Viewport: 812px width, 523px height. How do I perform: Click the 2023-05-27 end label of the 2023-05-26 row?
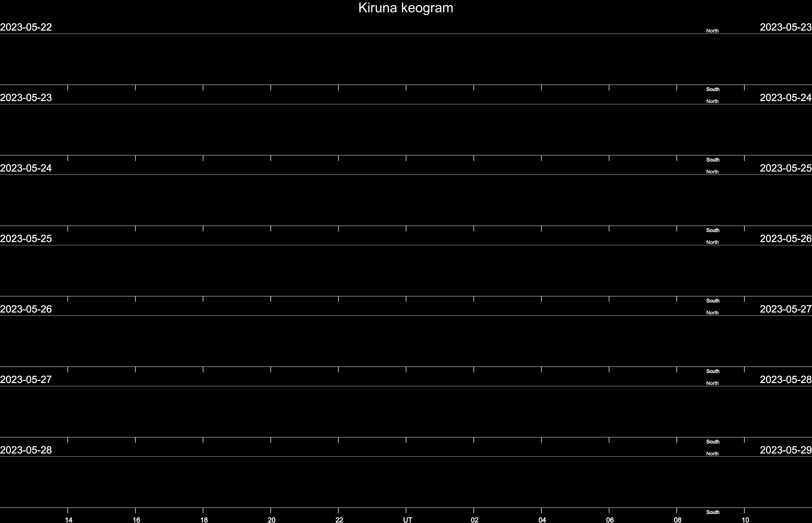coord(786,309)
